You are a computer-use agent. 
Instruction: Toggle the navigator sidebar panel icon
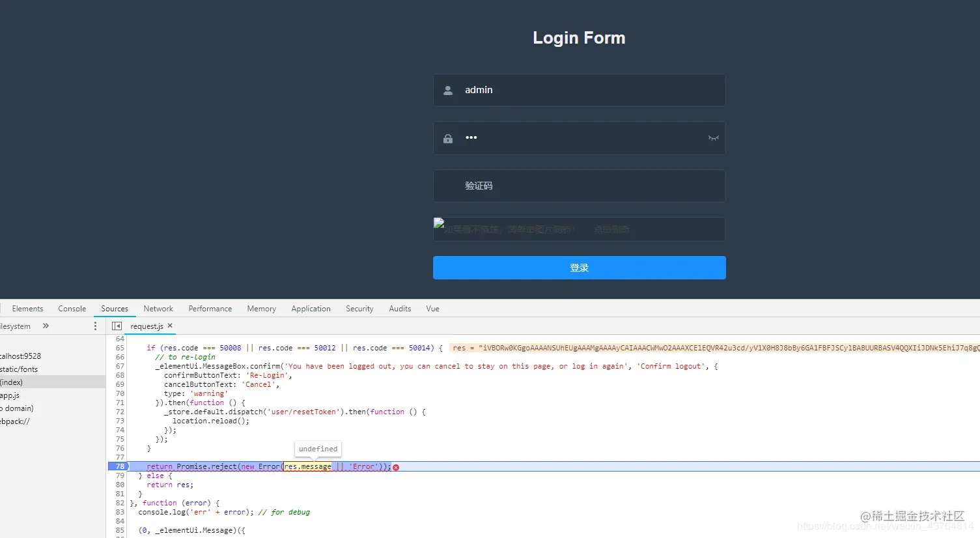(x=117, y=326)
